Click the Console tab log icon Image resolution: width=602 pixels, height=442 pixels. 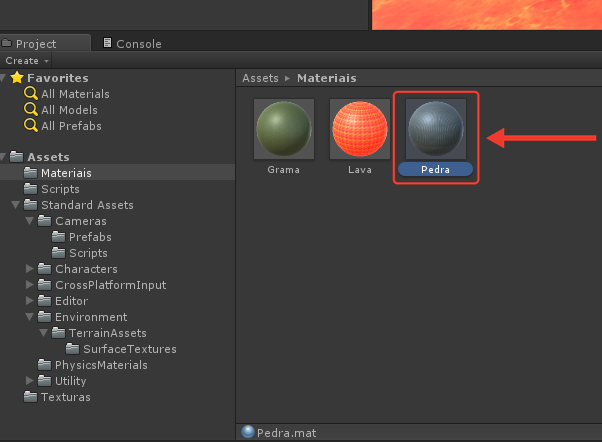click(x=108, y=43)
